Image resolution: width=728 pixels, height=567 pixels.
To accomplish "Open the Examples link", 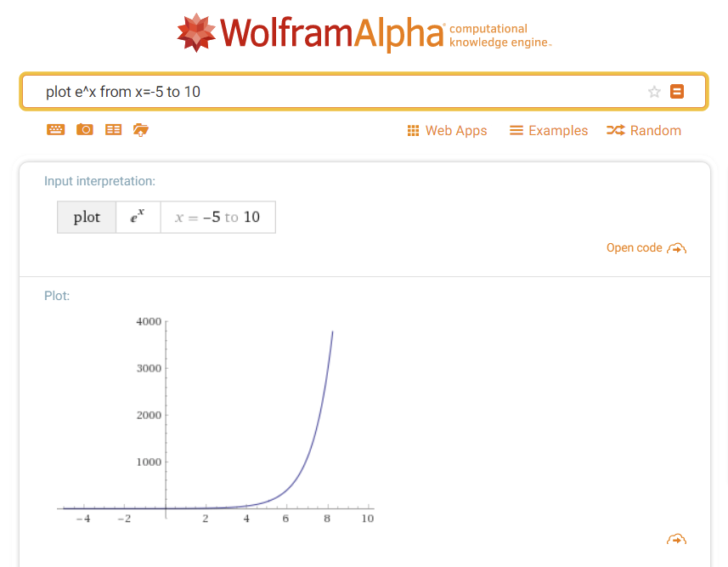I will tap(549, 131).
